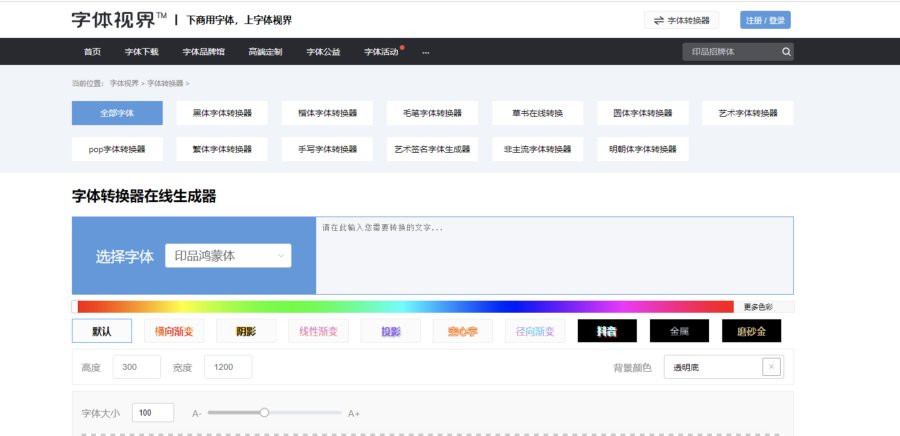Select the 抖音 text effect style
This screenshot has width=900, height=436.
point(607,331)
